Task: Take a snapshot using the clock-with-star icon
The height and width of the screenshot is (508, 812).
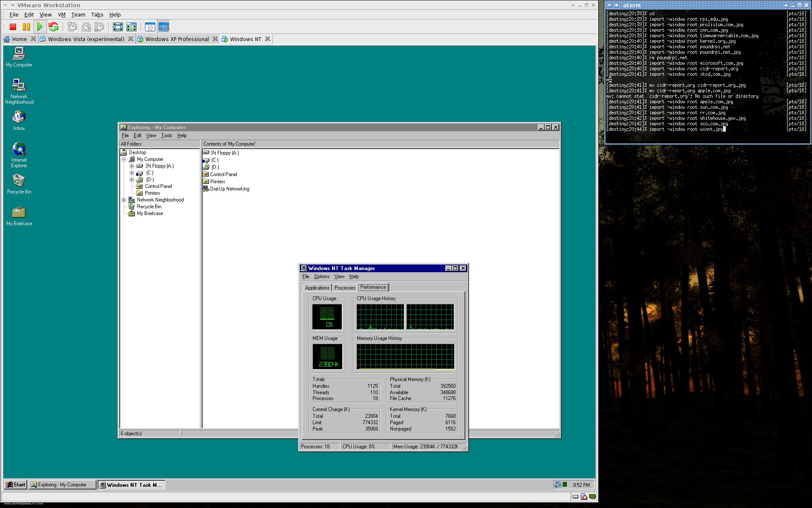Action: point(72,27)
